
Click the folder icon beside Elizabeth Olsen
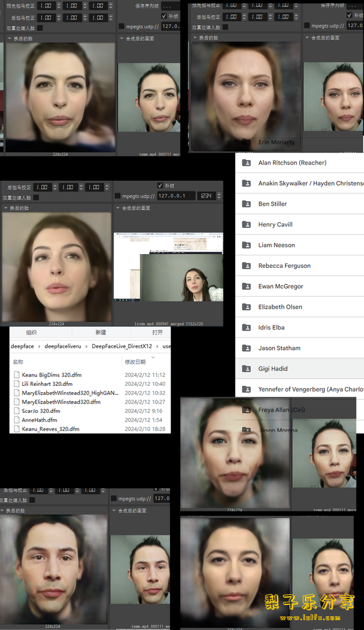pyautogui.click(x=246, y=307)
